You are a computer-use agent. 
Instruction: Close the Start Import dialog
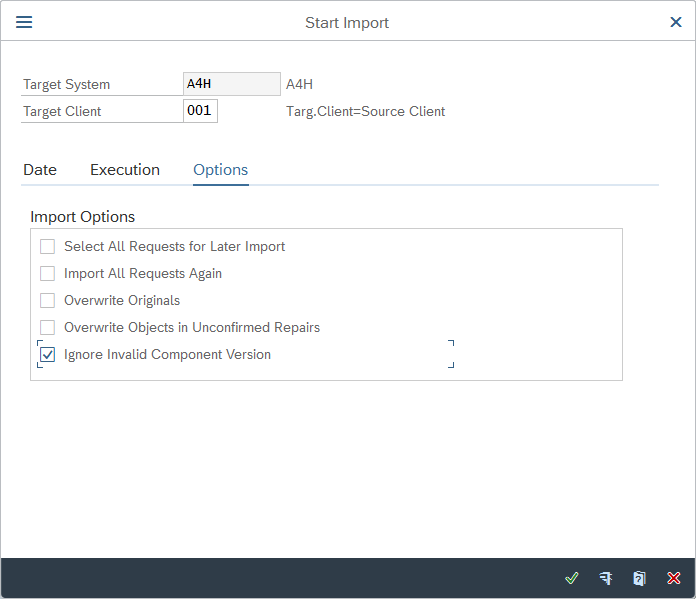point(676,22)
